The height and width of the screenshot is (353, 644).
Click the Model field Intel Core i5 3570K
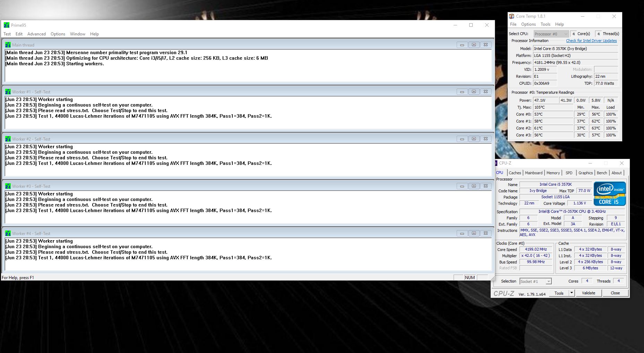click(x=576, y=49)
